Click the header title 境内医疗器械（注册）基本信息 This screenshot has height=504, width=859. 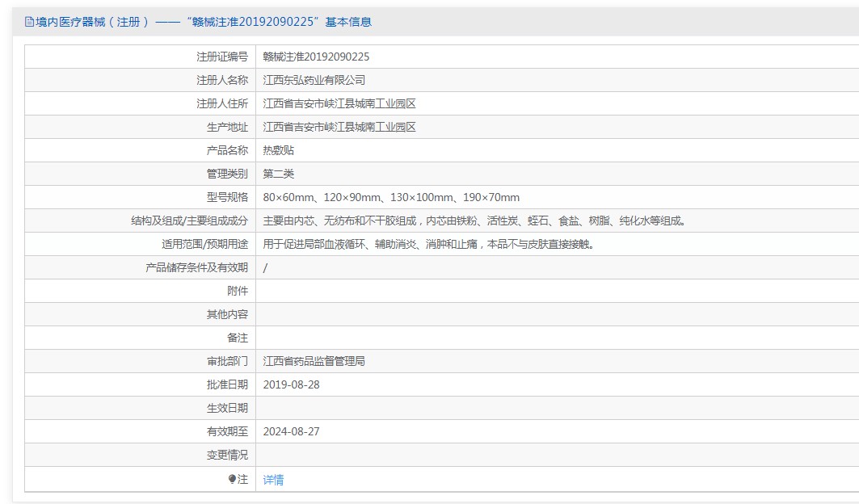[204, 22]
